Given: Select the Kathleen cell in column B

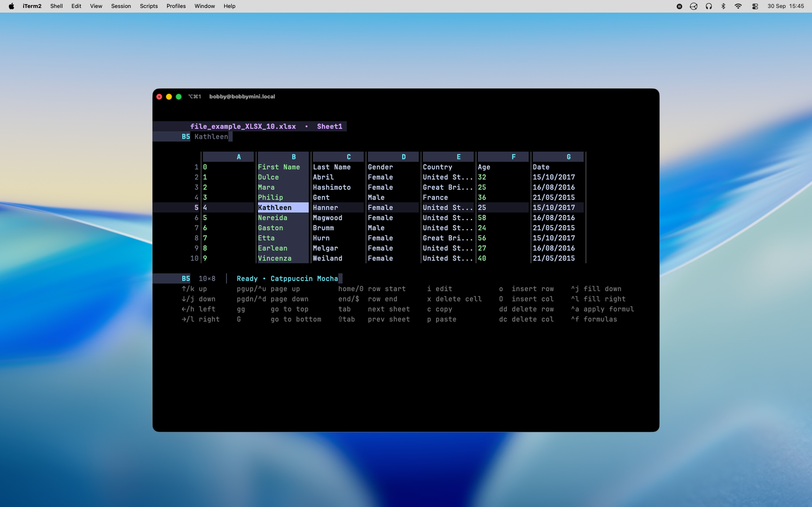Looking at the screenshot, I should coord(283,208).
